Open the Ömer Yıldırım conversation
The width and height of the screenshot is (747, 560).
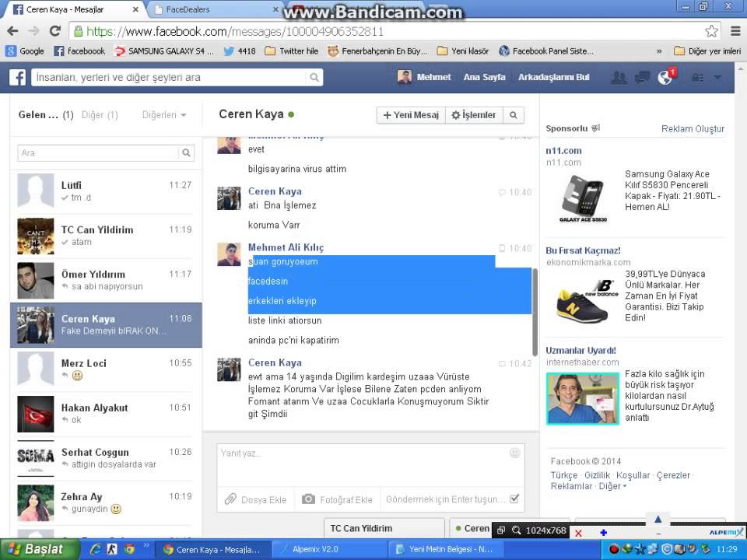tap(106, 280)
